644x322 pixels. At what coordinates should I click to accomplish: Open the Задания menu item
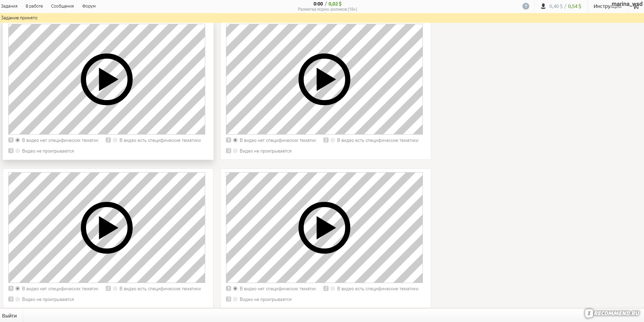coord(9,6)
